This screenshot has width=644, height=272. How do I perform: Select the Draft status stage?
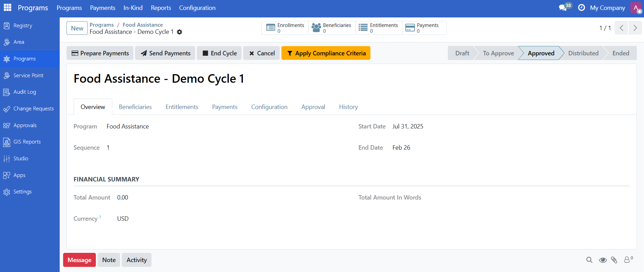tap(462, 53)
